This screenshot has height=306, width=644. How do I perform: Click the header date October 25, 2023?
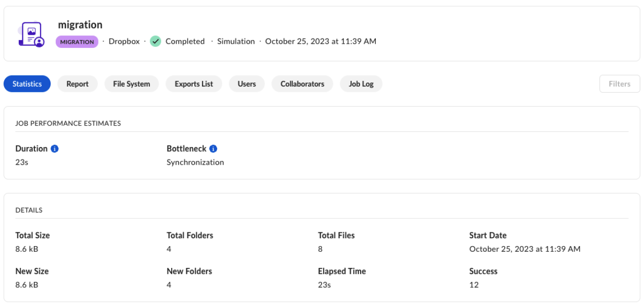320,41
